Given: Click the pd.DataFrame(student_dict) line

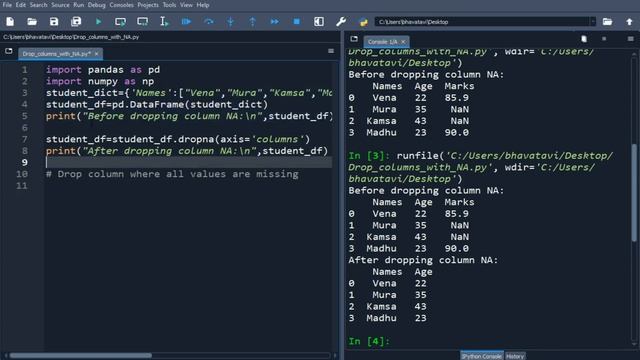Looking at the screenshot, I should click(157, 104).
